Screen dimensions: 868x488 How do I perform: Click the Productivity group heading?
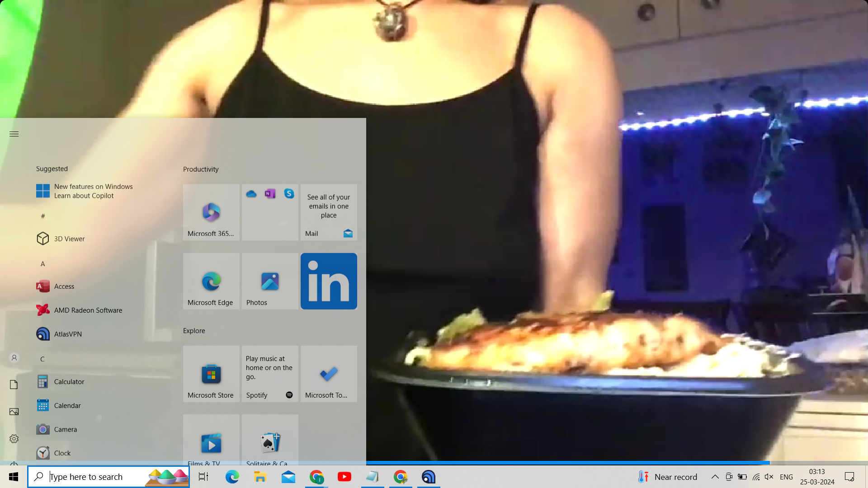tap(201, 169)
